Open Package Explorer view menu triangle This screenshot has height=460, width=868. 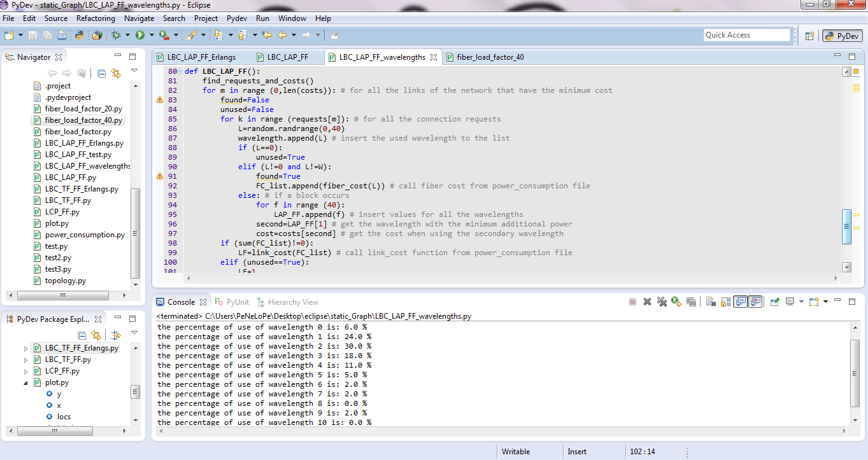[134, 332]
